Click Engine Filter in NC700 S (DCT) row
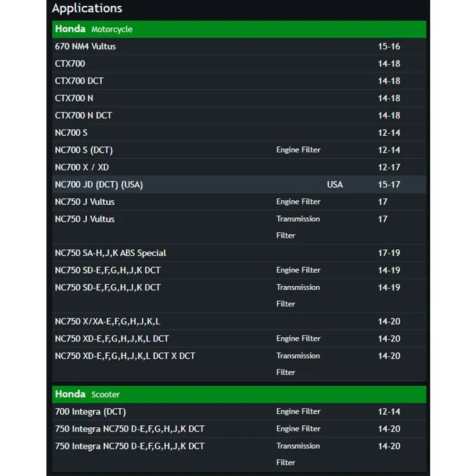476x476 pixels. [x=298, y=150]
